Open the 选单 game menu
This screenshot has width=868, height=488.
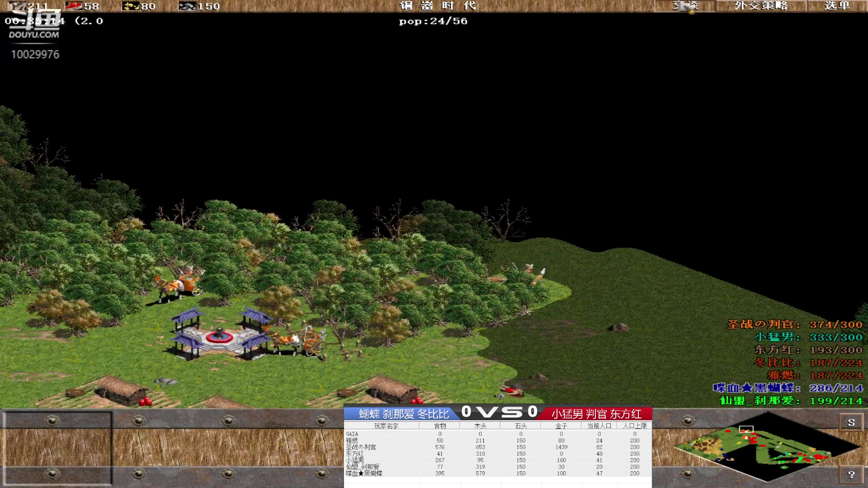pyautogui.click(x=837, y=6)
